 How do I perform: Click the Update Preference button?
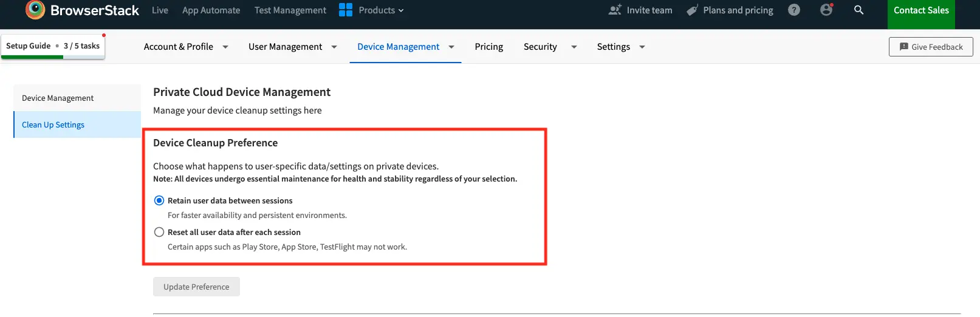click(x=196, y=287)
